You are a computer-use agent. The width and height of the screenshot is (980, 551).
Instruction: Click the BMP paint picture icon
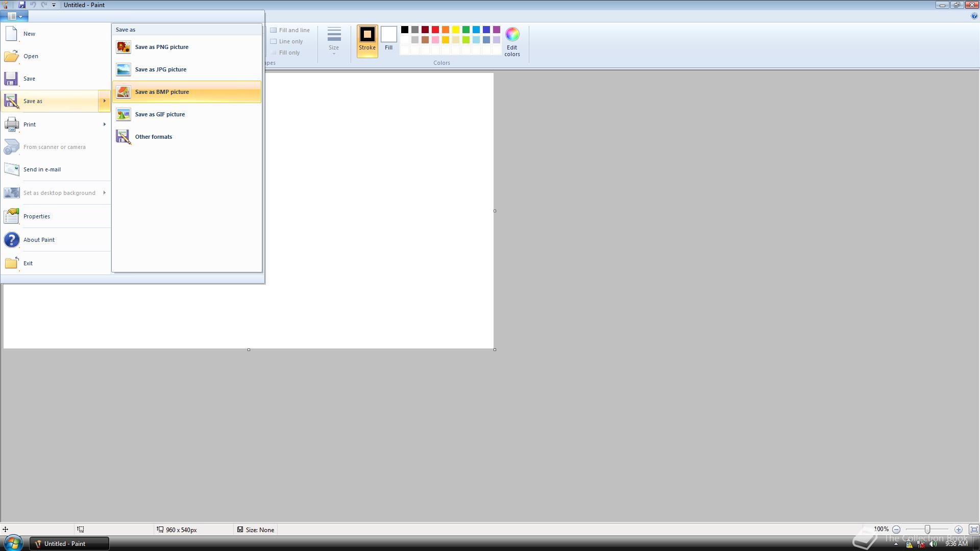click(124, 92)
